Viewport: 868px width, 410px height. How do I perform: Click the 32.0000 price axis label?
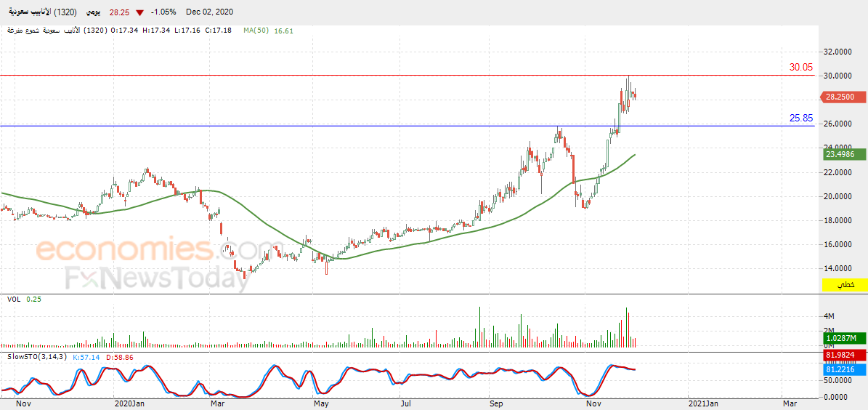point(839,52)
